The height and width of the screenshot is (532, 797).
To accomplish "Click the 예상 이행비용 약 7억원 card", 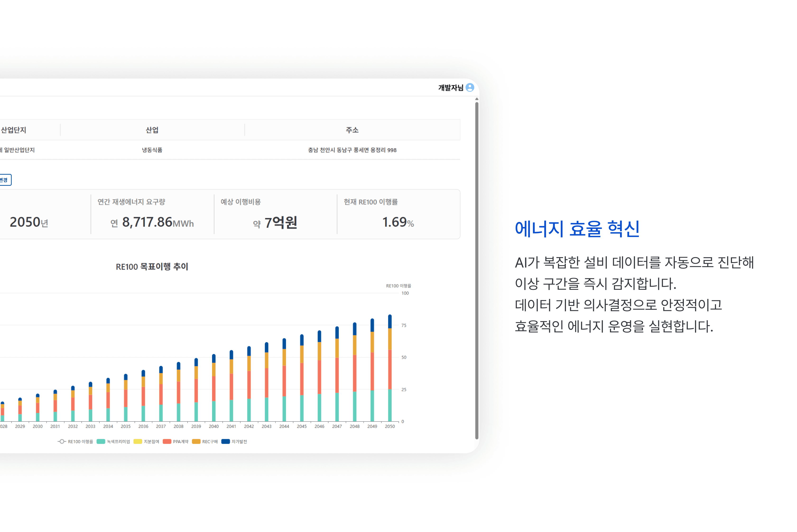I will pyautogui.click(x=275, y=214).
